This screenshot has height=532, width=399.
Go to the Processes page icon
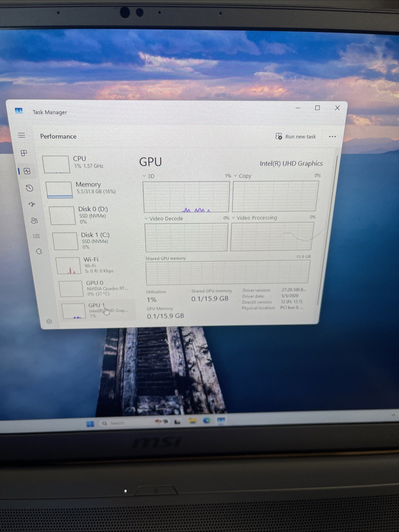coord(24,153)
